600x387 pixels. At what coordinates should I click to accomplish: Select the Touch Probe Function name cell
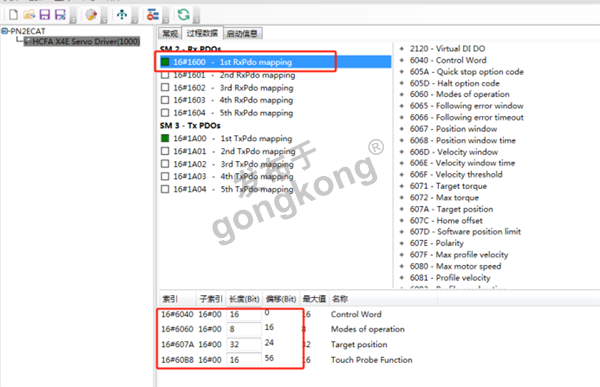(x=372, y=360)
